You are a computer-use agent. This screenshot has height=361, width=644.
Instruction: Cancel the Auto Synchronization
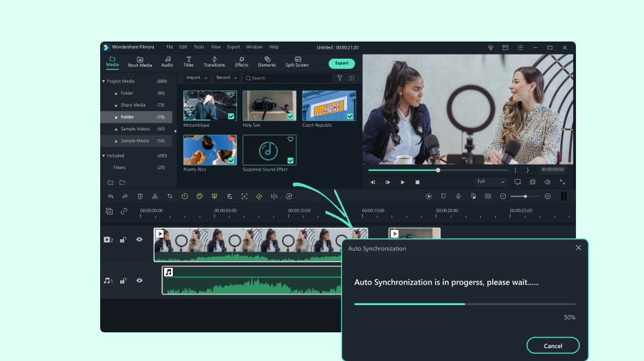[x=553, y=346]
